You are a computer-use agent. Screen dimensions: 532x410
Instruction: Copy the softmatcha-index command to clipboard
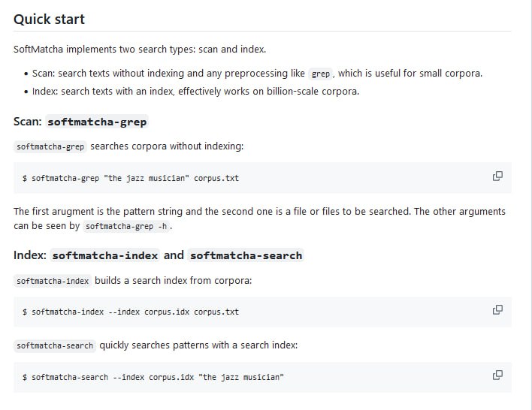tap(497, 309)
